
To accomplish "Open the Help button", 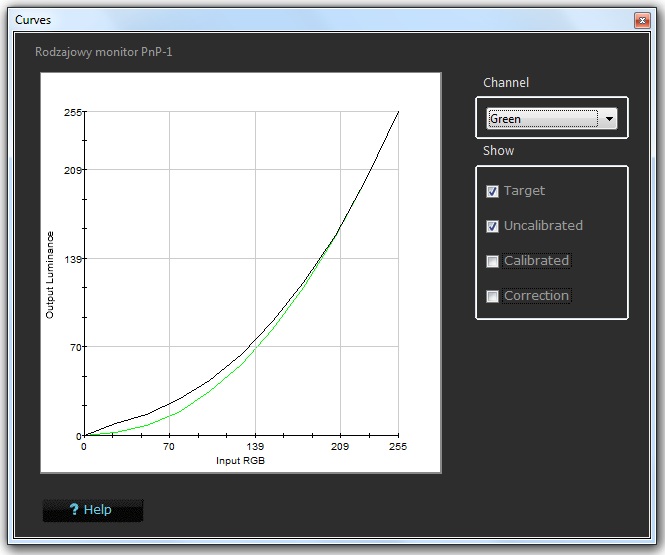I will (x=93, y=510).
